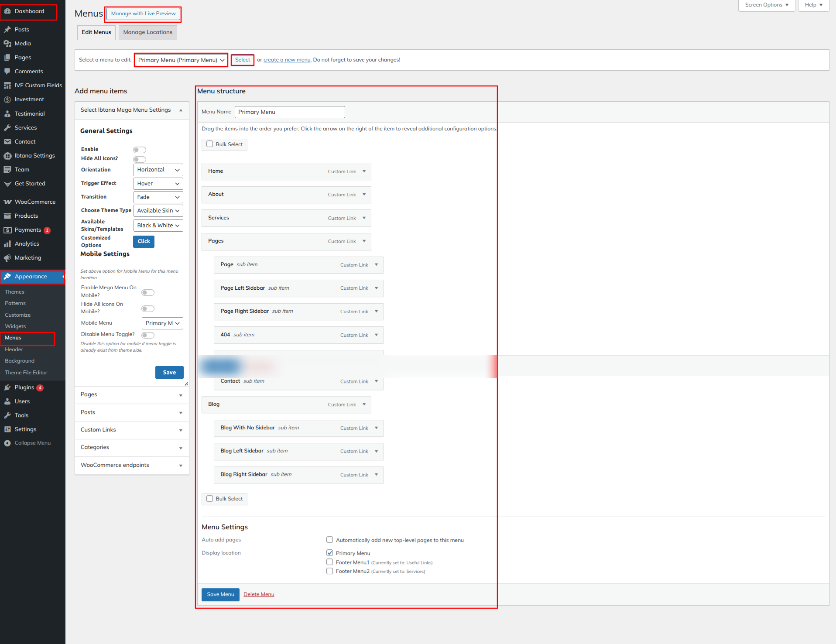Open the Orientation dropdown

click(x=158, y=170)
